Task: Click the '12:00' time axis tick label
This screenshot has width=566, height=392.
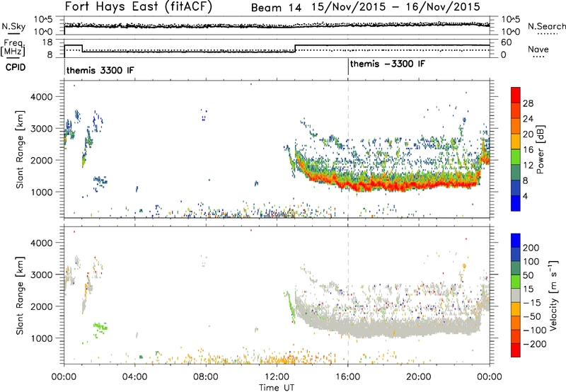Action: [x=277, y=377]
